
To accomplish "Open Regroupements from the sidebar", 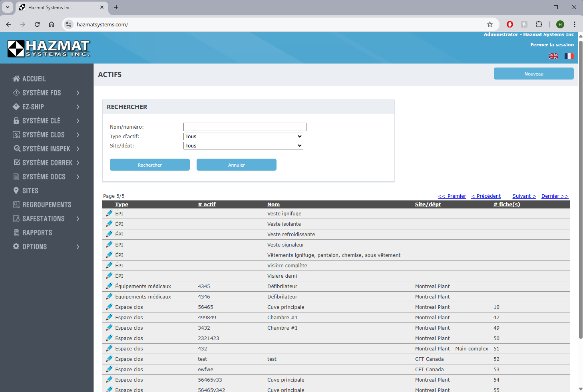I will click(47, 205).
